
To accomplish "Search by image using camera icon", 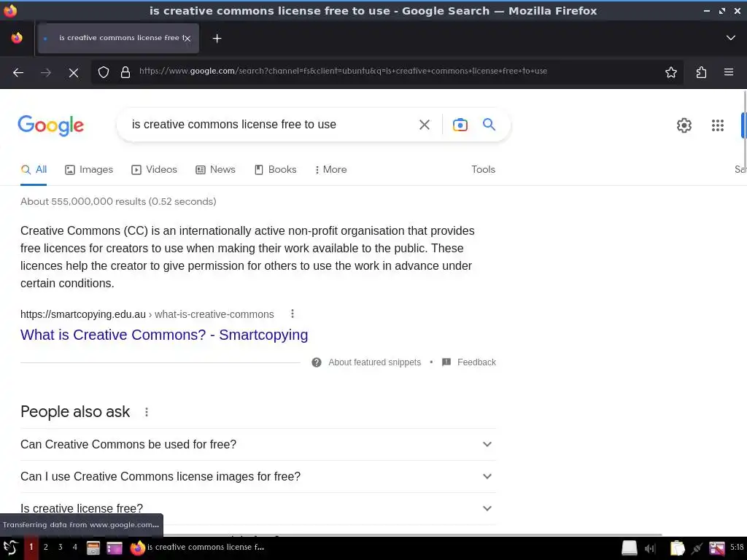I will pyautogui.click(x=460, y=125).
